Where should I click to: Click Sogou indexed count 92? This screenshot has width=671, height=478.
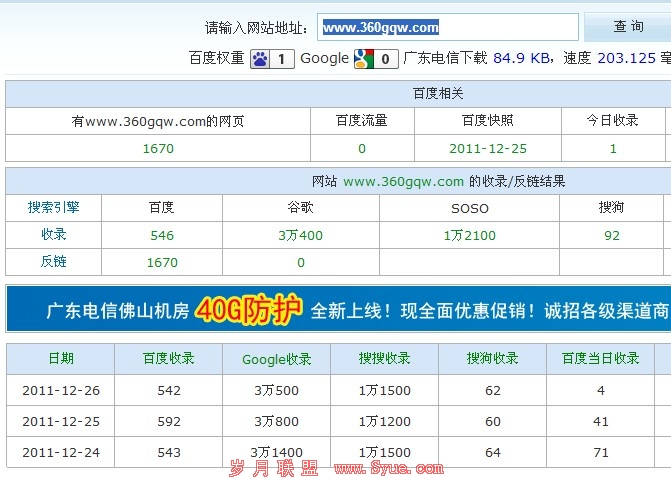click(612, 235)
